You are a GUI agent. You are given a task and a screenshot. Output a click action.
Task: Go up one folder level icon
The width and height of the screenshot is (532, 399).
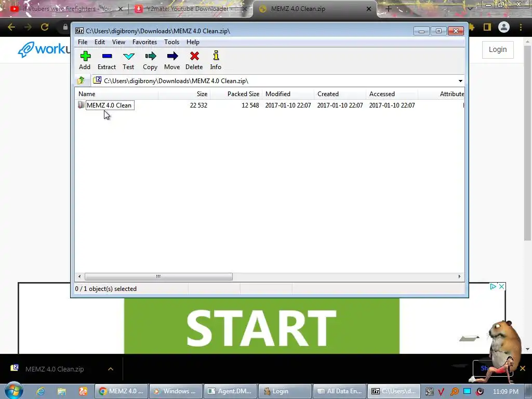(x=81, y=81)
